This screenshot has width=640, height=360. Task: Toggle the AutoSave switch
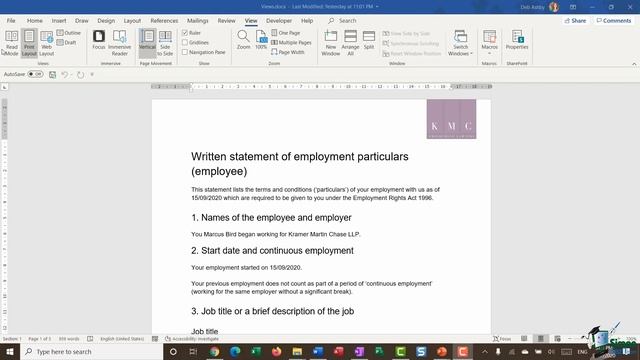pos(36,74)
